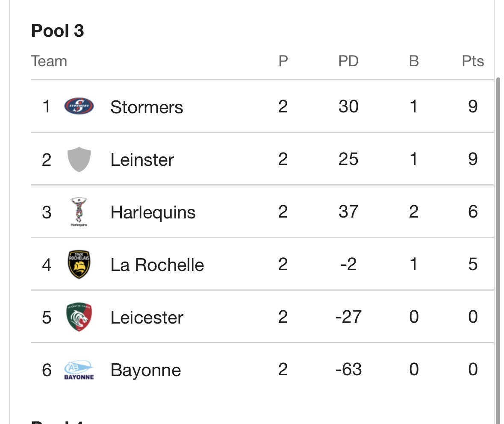Click the Pool 3 heading
Screen dimensions: 504x424
click(x=58, y=31)
